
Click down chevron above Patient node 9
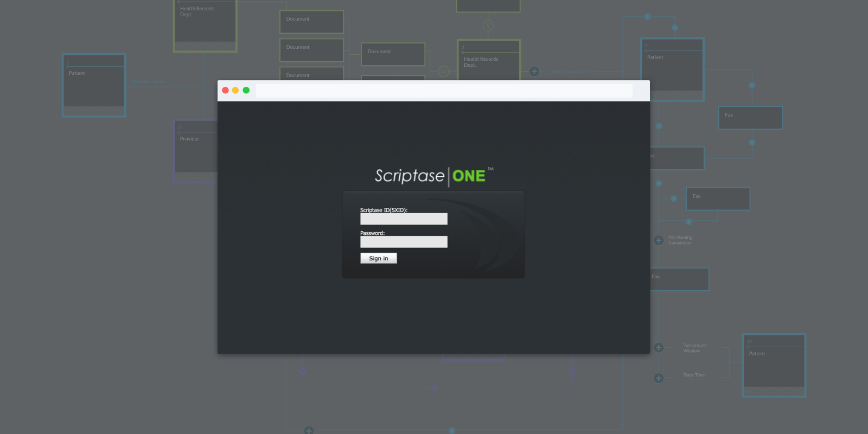675,28
